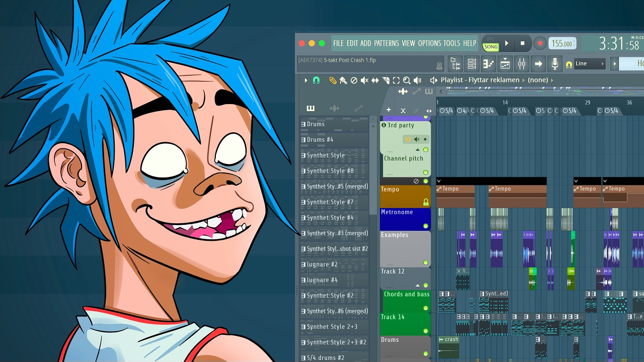Open the ADD menu
This screenshot has height=362, width=644.
tap(366, 43)
